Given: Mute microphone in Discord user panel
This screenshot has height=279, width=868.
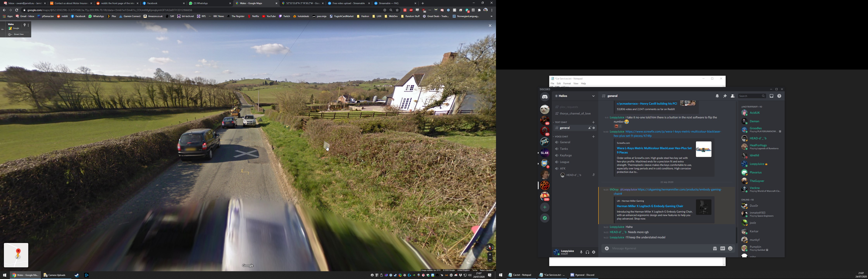Looking at the screenshot, I should [581, 252].
